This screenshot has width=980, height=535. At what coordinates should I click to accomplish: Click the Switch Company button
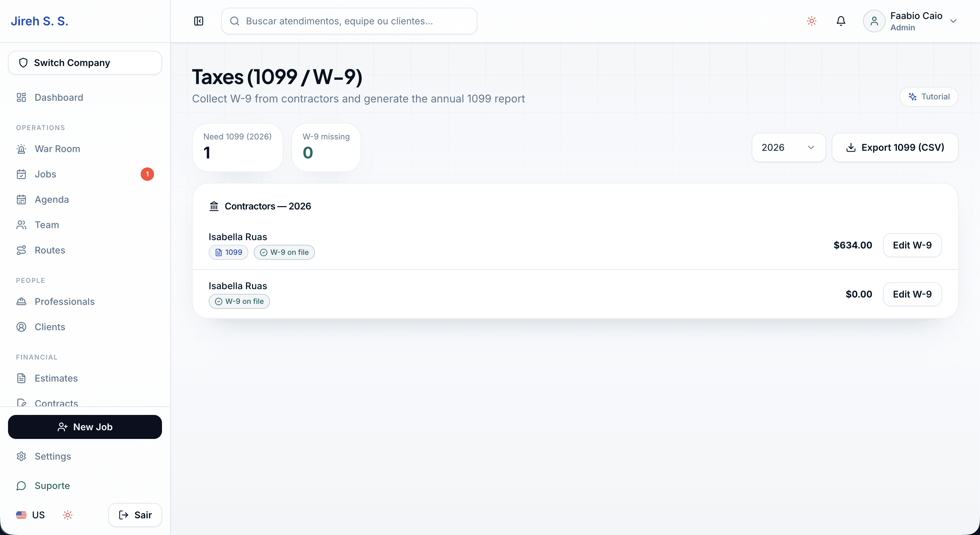(x=85, y=63)
